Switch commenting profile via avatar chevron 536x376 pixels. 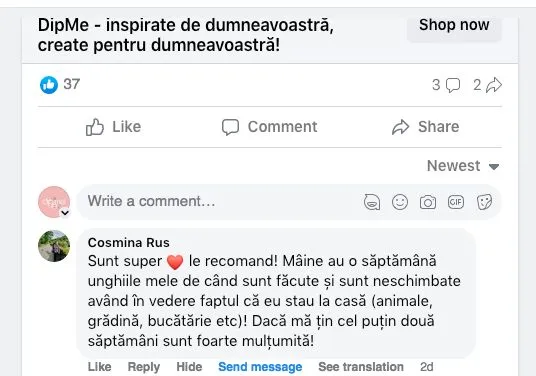point(65,213)
